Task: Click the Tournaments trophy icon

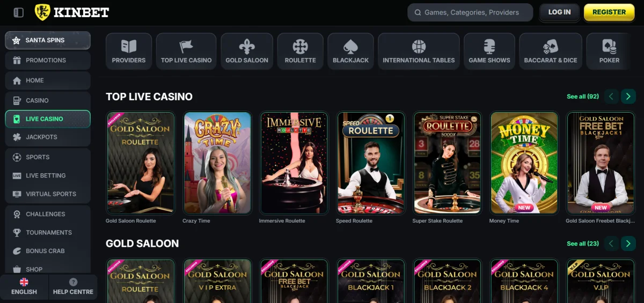Action: 17,232
